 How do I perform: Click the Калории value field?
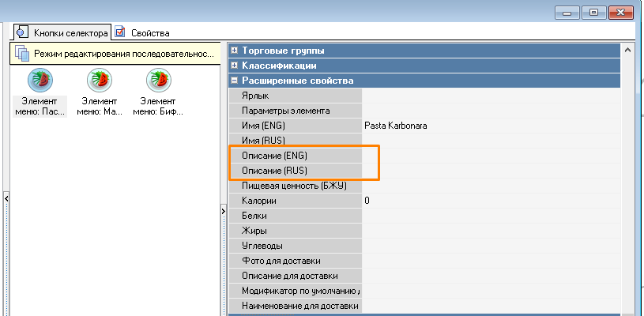click(490, 201)
